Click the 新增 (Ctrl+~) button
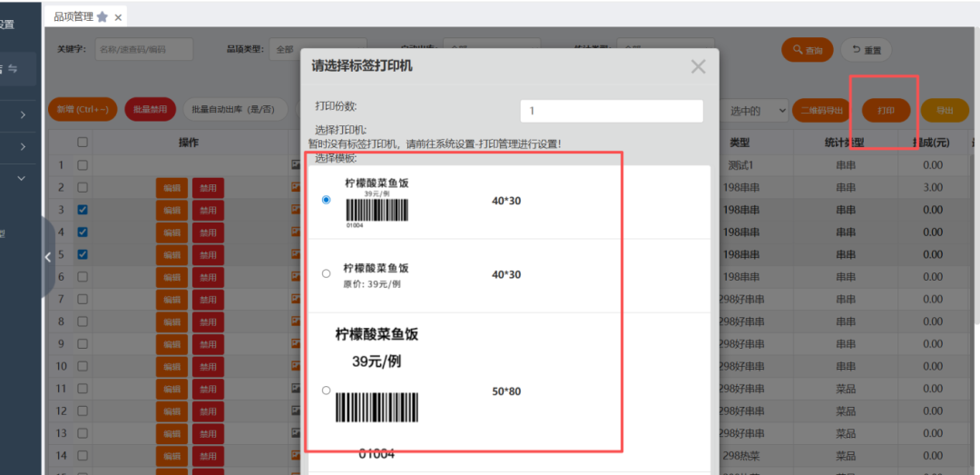980x475 pixels. 83,110
